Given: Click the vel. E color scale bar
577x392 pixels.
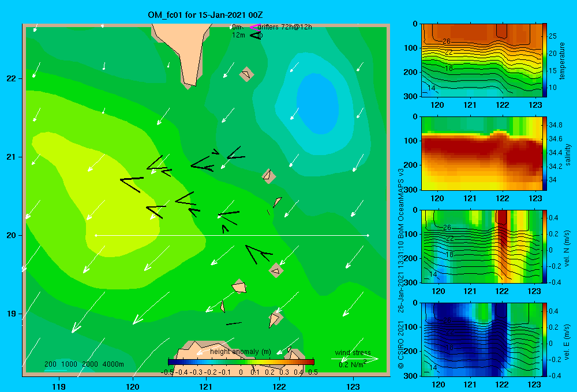Looking at the screenshot, I should (x=545, y=340).
